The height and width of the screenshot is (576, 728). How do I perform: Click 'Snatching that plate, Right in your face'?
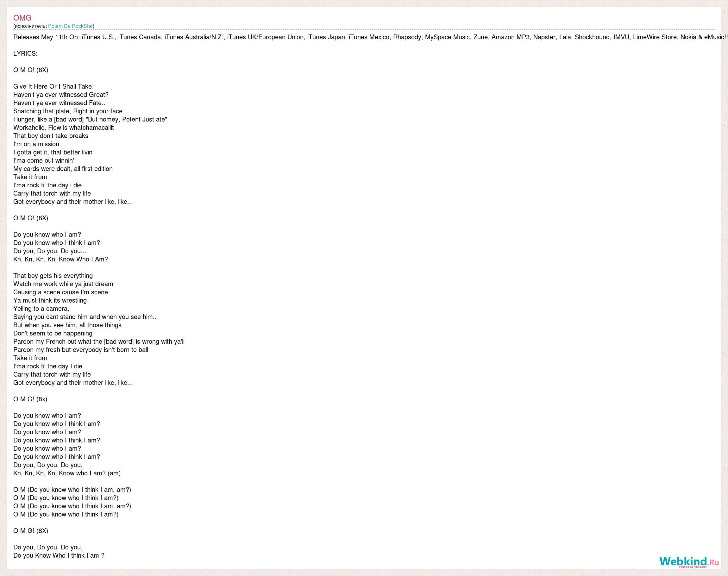pos(68,111)
